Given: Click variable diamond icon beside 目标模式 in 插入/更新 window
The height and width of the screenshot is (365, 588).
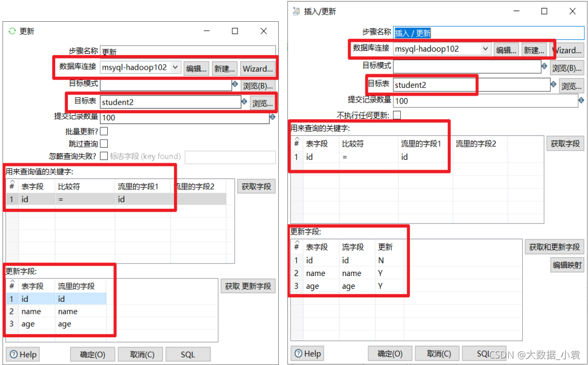Looking at the screenshot, I should tap(544, 66).
